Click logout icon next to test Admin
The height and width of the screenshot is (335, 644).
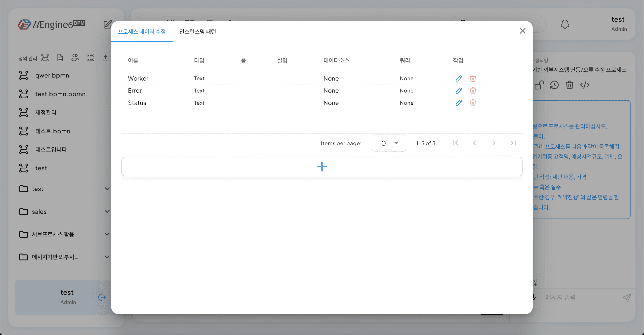coord(102,297)
